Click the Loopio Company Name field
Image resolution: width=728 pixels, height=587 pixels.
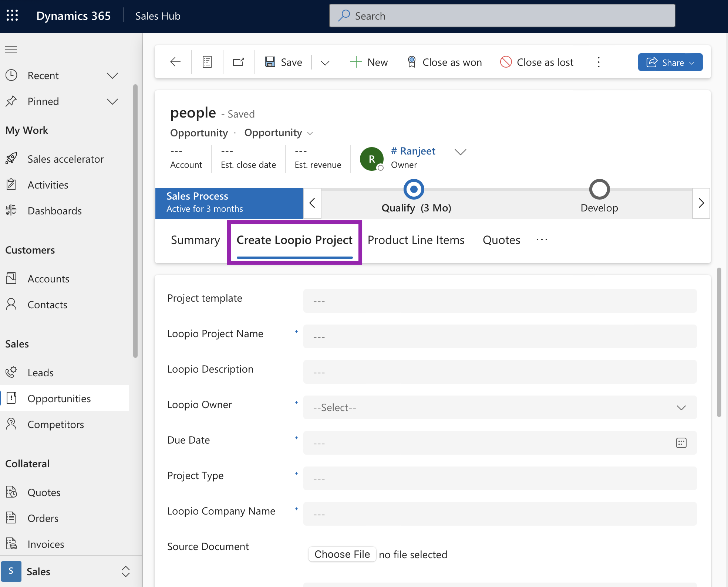click(x=500, y=514)
